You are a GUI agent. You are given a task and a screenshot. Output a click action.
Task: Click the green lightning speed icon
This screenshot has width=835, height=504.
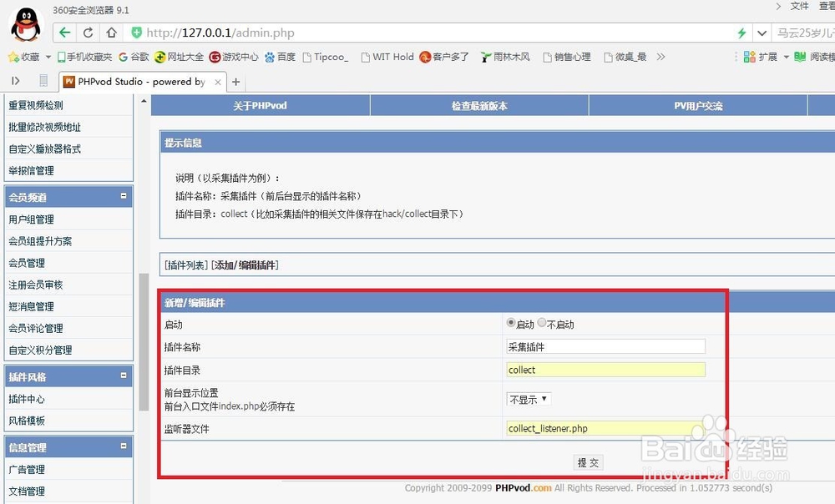741,33
